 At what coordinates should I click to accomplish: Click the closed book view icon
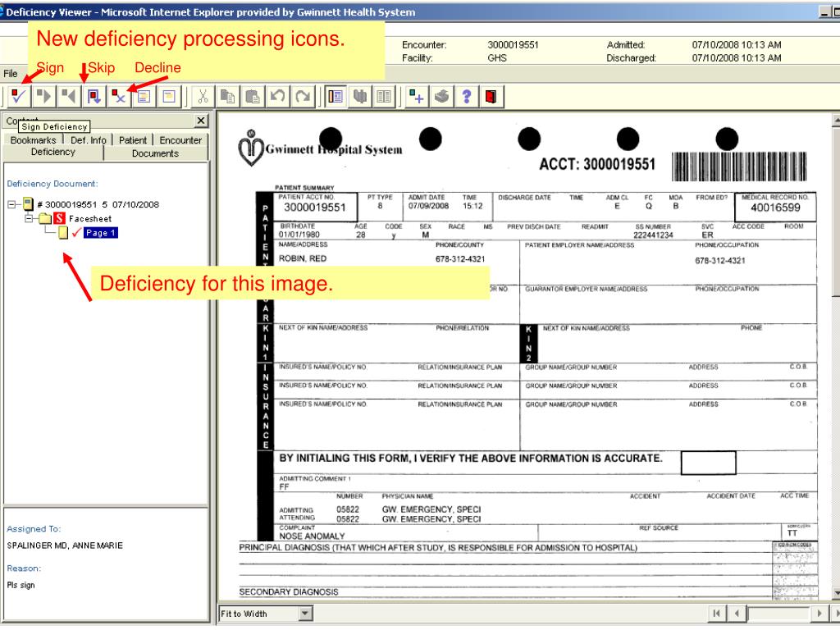[360, 97]
